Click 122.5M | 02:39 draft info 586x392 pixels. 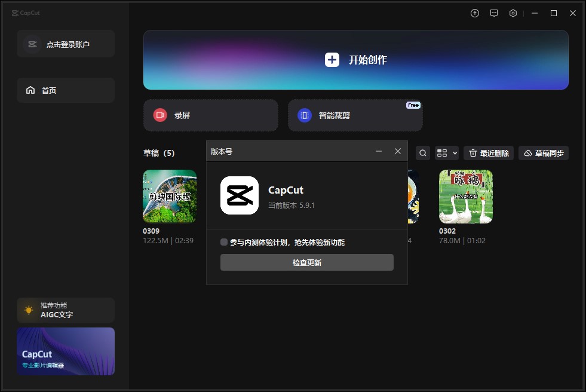[x=168, y=241]
